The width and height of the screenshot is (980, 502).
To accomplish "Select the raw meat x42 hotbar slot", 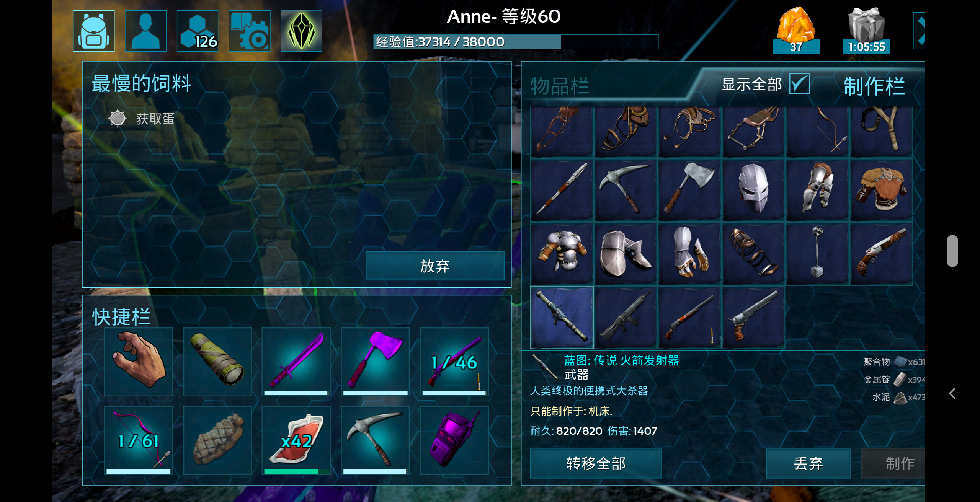I will click(x=296, y=440).
